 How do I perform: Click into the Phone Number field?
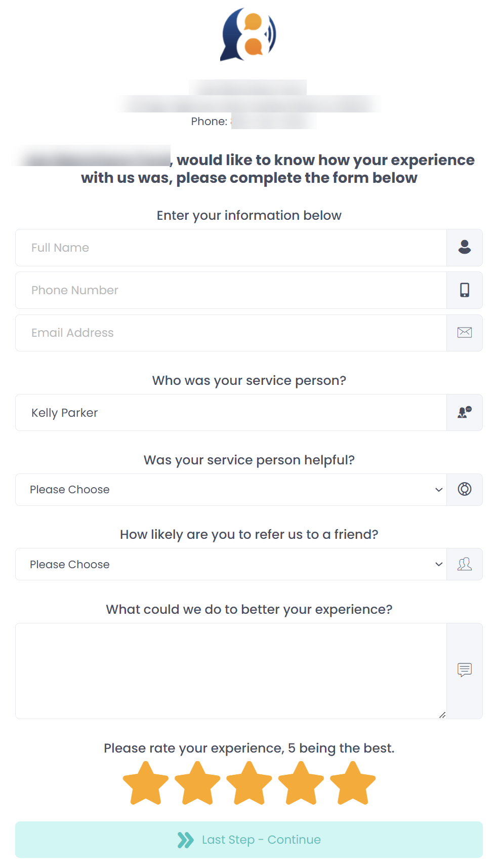tap(231, 290)
